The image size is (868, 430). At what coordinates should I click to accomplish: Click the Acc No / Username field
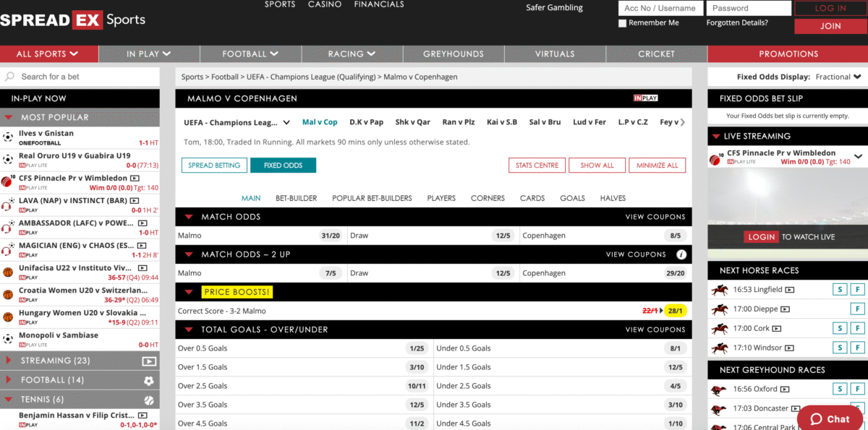pyautogui.click(x=660, y=8)
